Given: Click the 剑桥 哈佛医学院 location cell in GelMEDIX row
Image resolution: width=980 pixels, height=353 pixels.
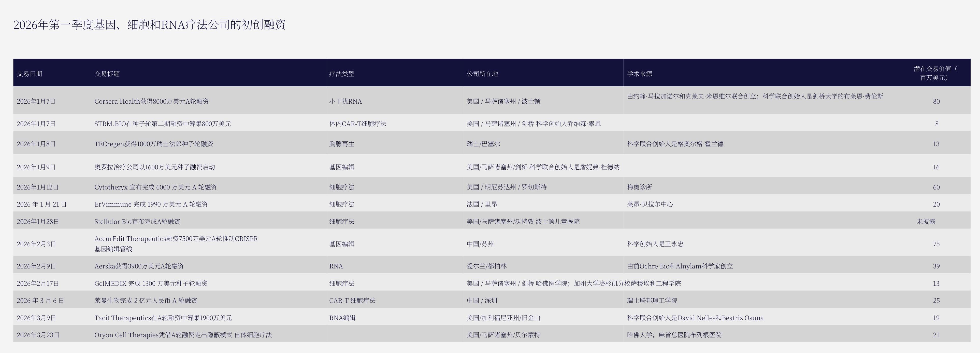Looking at the screenshot, I should (x=574, y=284).
